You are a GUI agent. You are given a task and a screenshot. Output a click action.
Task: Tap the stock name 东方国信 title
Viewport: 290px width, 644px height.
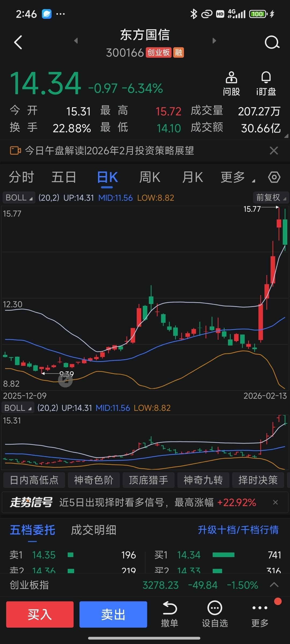pyautogui.click(x=145, y=35)
